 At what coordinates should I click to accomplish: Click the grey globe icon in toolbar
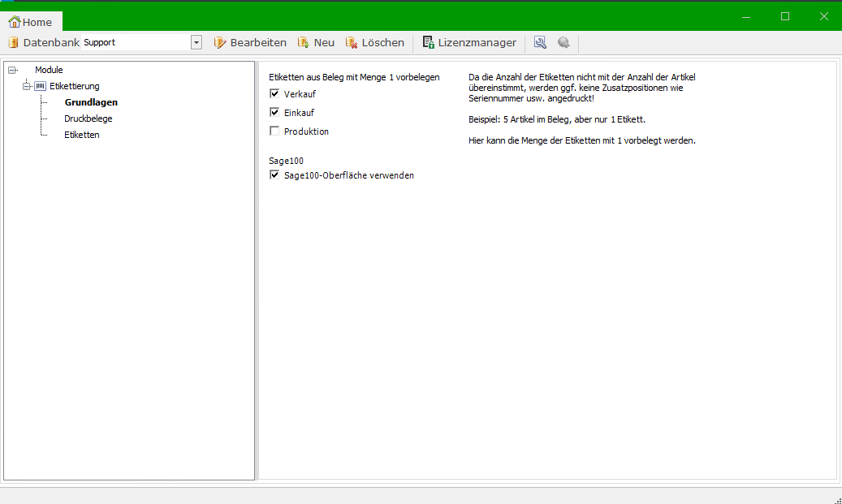point(563,43)
